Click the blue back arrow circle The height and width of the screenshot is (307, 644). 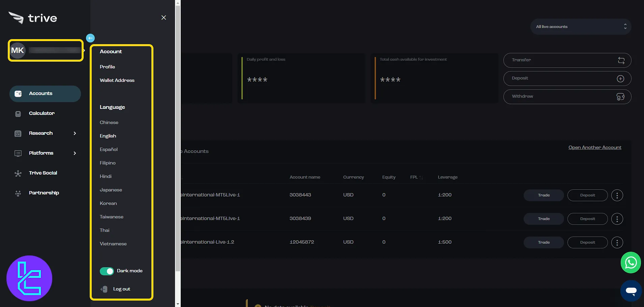(90, 38)
